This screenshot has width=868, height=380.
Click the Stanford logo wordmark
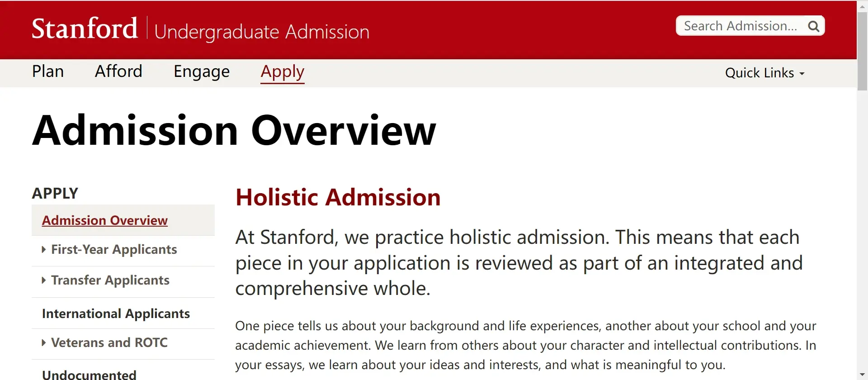point(85,28)
